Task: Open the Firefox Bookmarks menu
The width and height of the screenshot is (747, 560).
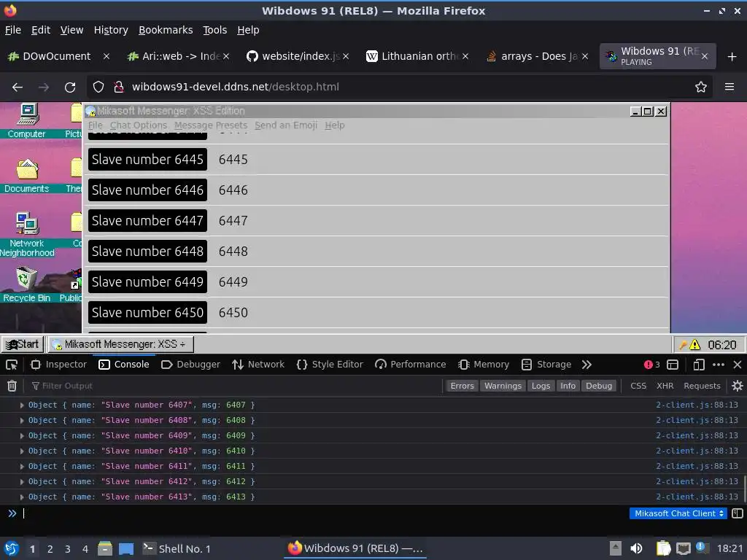Action: click(166, 30)
